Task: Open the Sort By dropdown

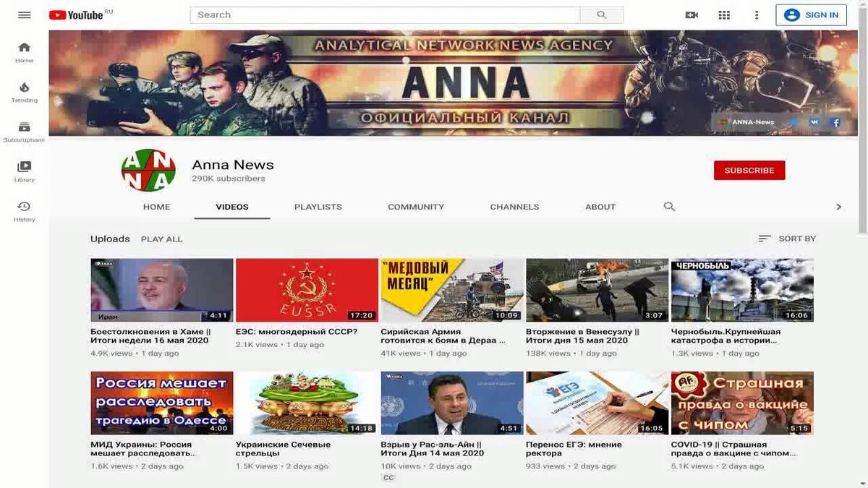Action: click(787, 239)
